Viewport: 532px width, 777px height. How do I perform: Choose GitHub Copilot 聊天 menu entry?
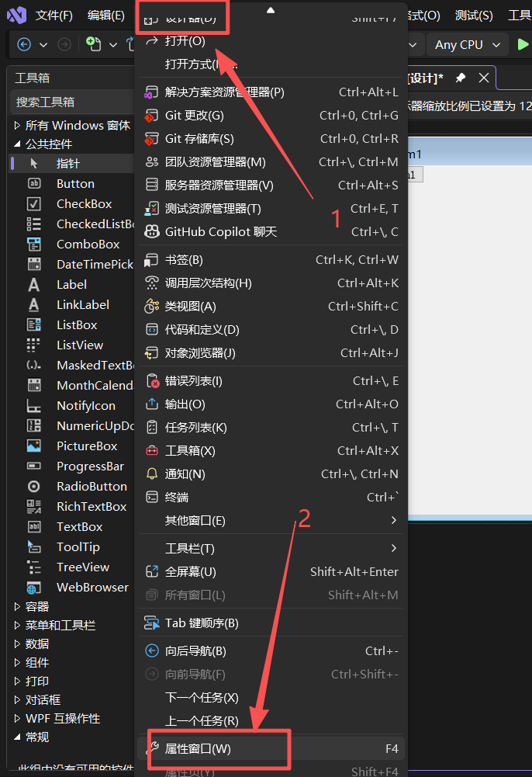click(x=271, y=232)
